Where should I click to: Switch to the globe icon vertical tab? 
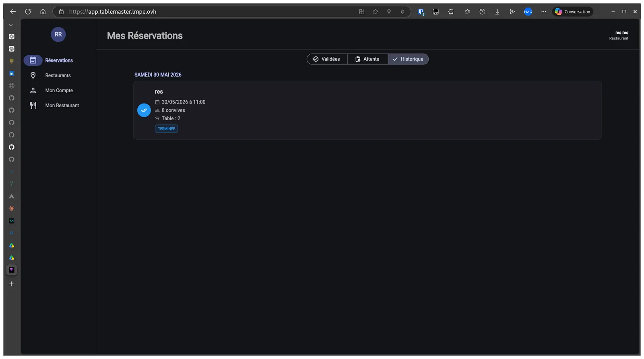[x=12, y=86]
